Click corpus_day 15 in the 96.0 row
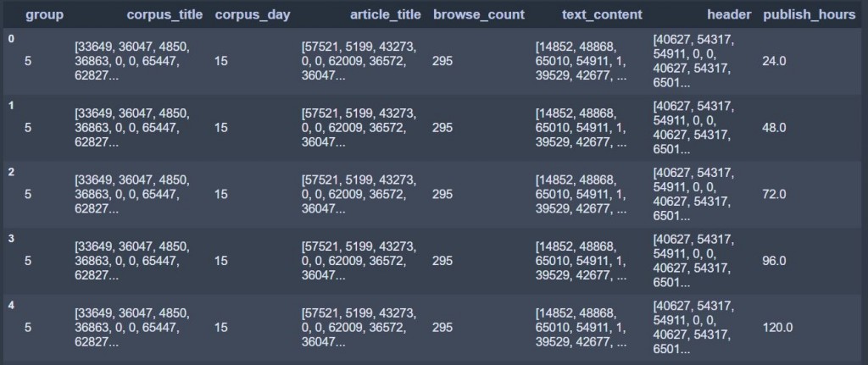The image size is (868, 365). [221, 261]
